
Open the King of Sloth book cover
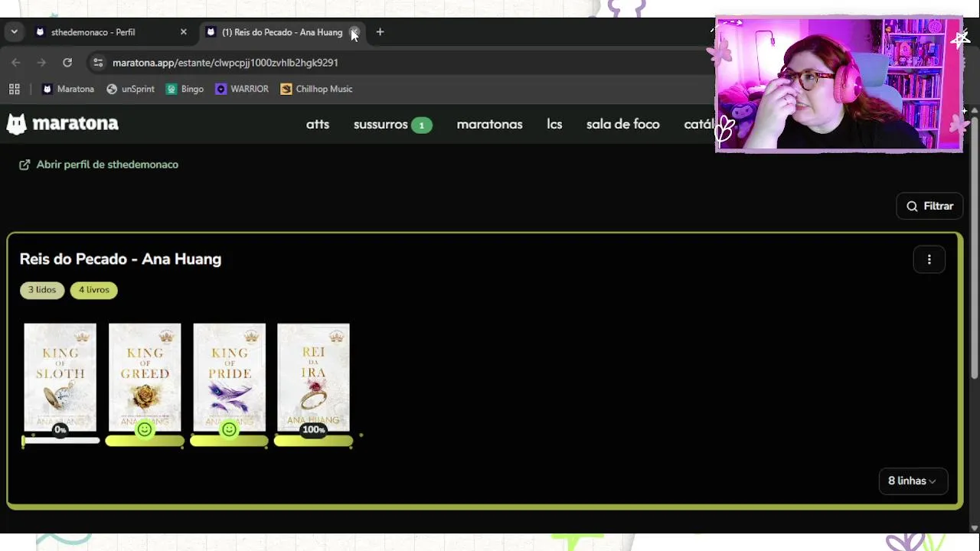pos(60,377)
